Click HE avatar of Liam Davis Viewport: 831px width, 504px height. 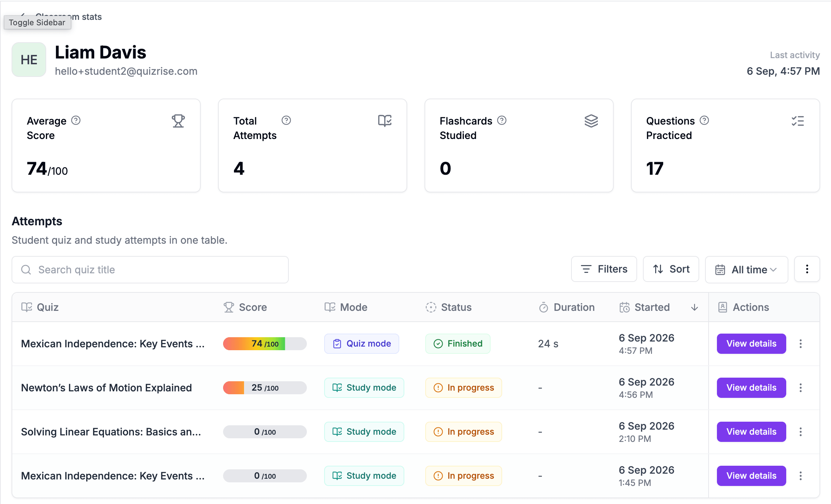coord(29,60)
